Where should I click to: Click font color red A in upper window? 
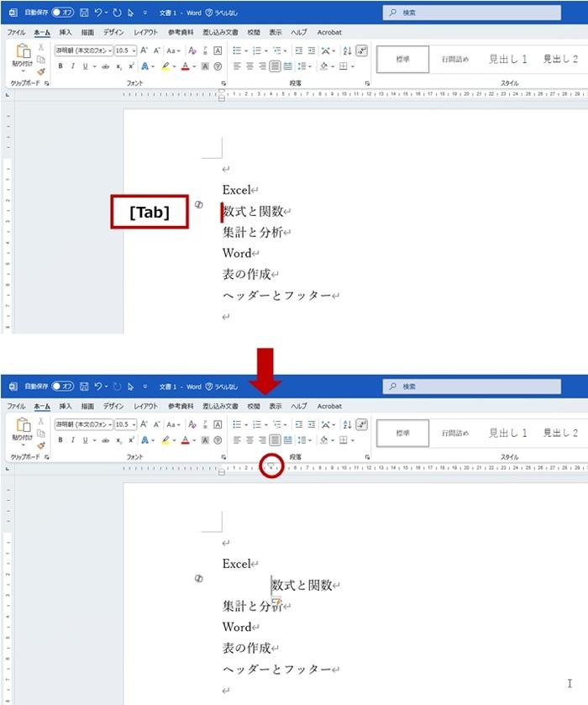point(185,66)
